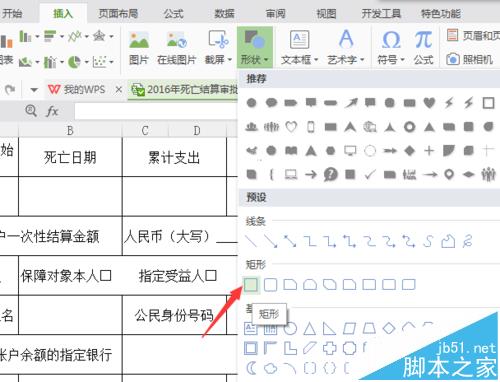Click the formula bar input field
Screen dimensions: 500x382
156,111
